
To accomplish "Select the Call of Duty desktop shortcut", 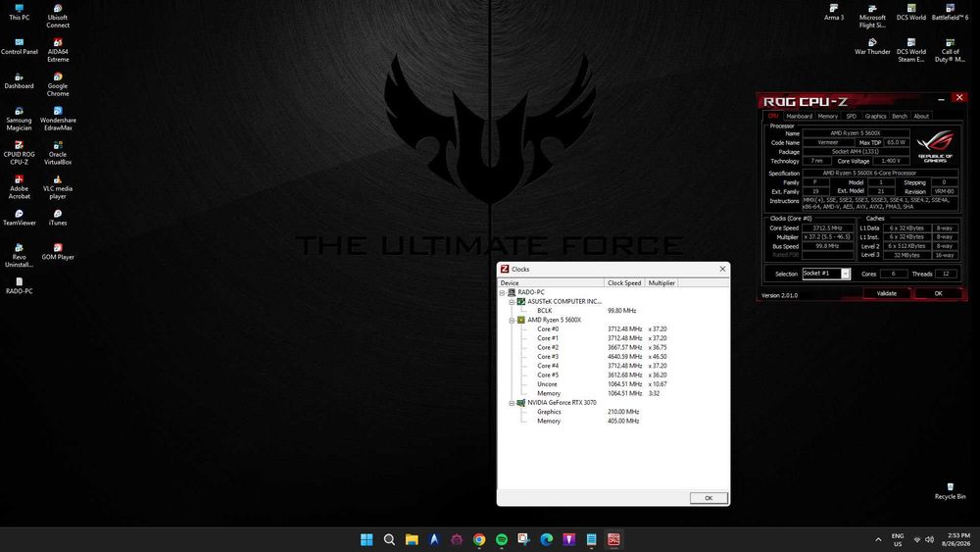I will [x=950, y=50].
